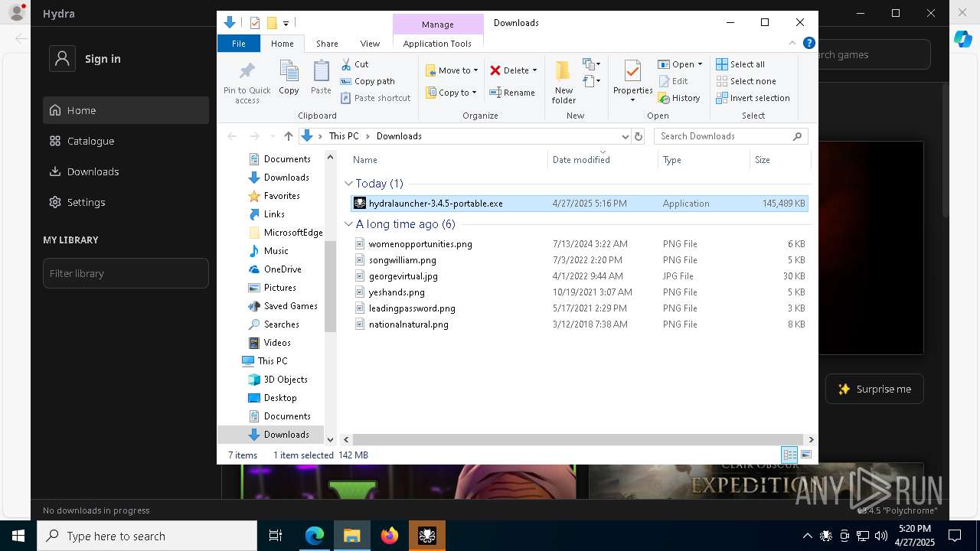The width and height of the screenshot is (980, 551).
Task: Click the Manage contextual tab
Action: [438, 24]
